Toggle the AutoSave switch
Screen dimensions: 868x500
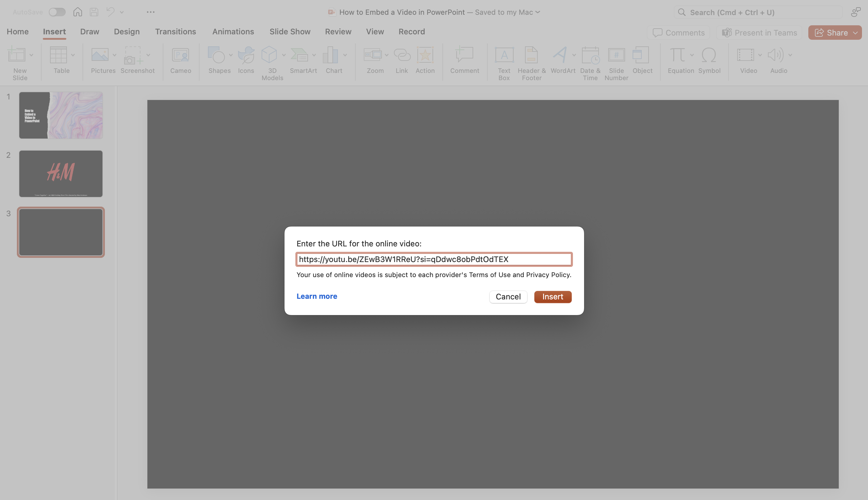(57, 12)
